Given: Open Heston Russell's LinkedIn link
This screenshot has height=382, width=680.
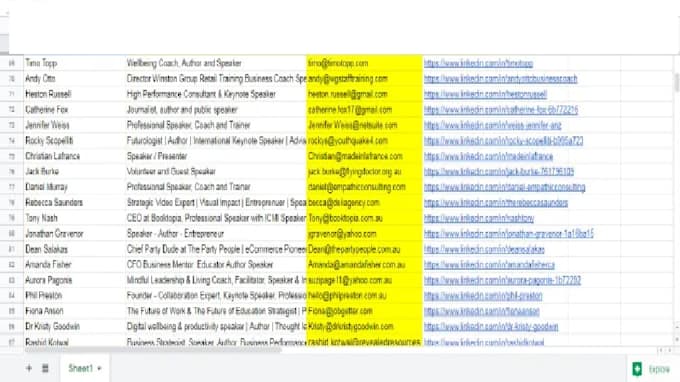Looking at the screenshot, I should [485, 94].
